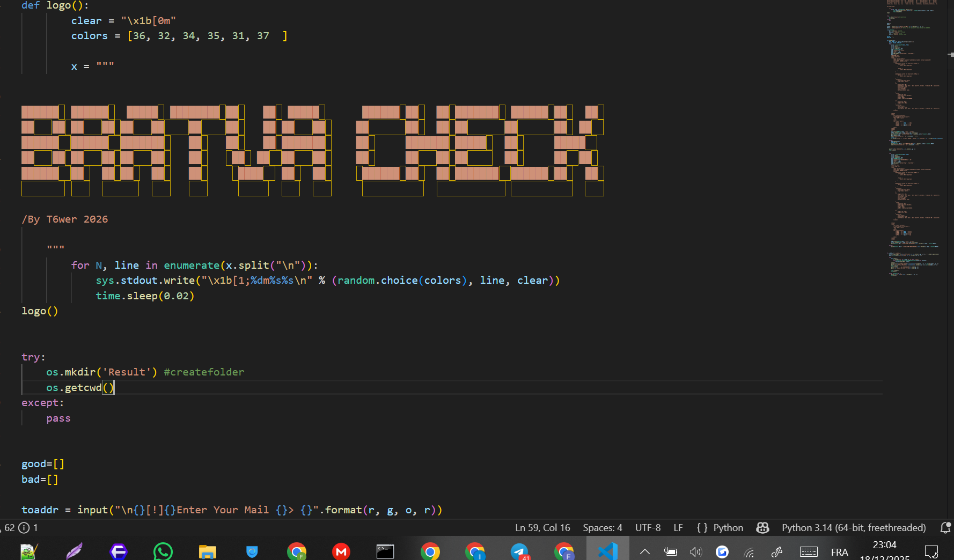Open the GitHub Copilot menu in status bar

762,527
